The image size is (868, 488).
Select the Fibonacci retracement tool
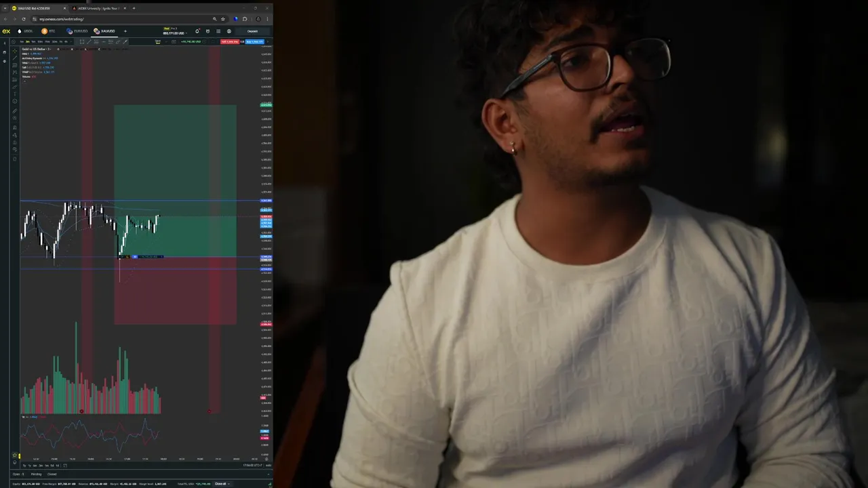coord(15,65)
